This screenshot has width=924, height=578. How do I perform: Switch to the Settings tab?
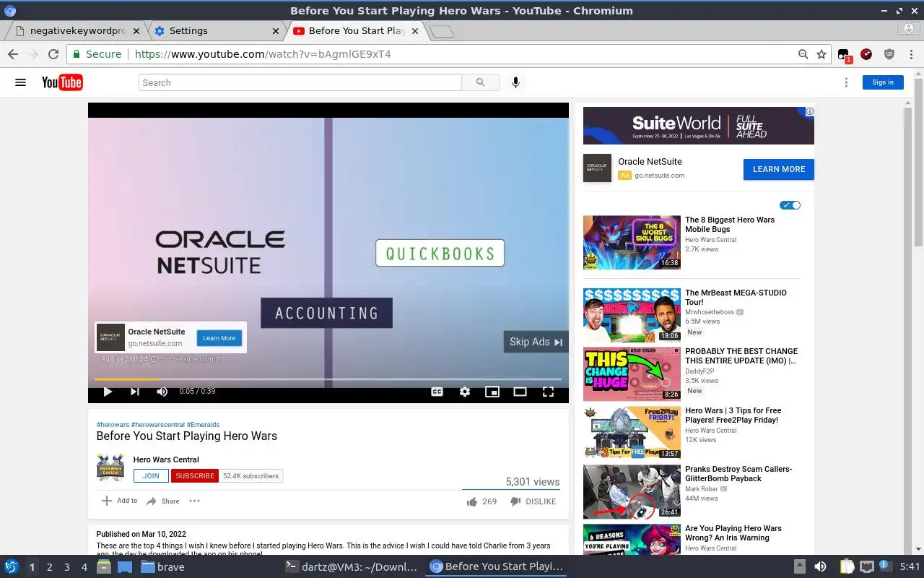point(217,30)
